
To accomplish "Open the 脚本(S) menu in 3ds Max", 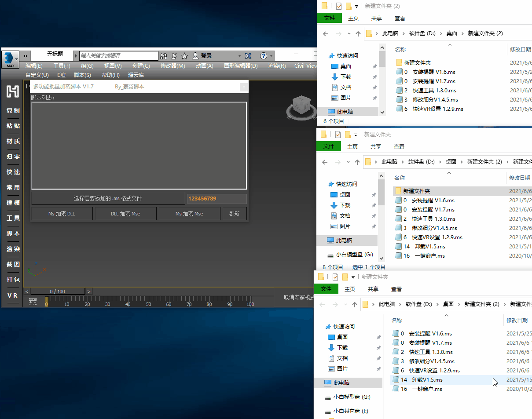I will pyautogui.click(x=82, y=75).
